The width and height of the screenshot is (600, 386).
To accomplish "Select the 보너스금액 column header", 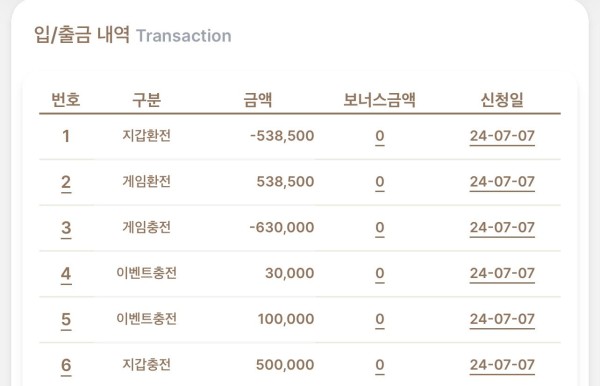I will point(380,100).
